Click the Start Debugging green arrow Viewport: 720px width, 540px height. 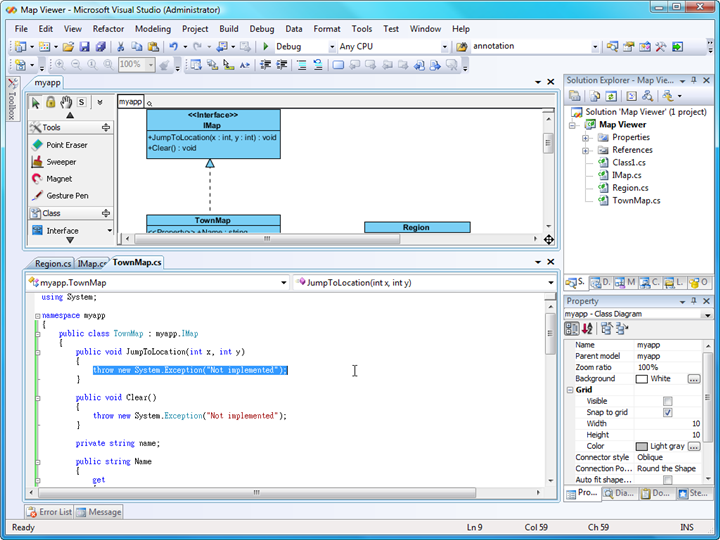(x=265, y=46)
